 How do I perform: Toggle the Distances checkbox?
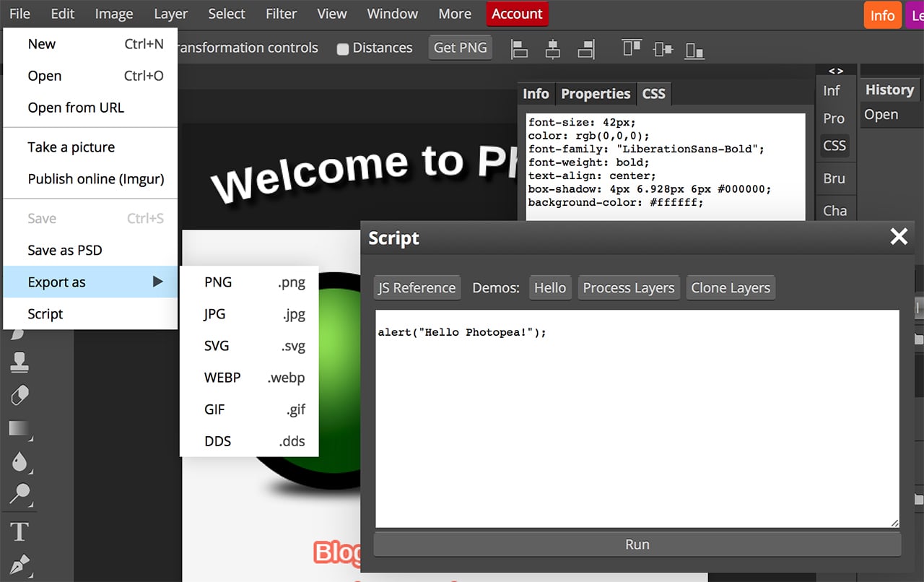tap(344, 48)
